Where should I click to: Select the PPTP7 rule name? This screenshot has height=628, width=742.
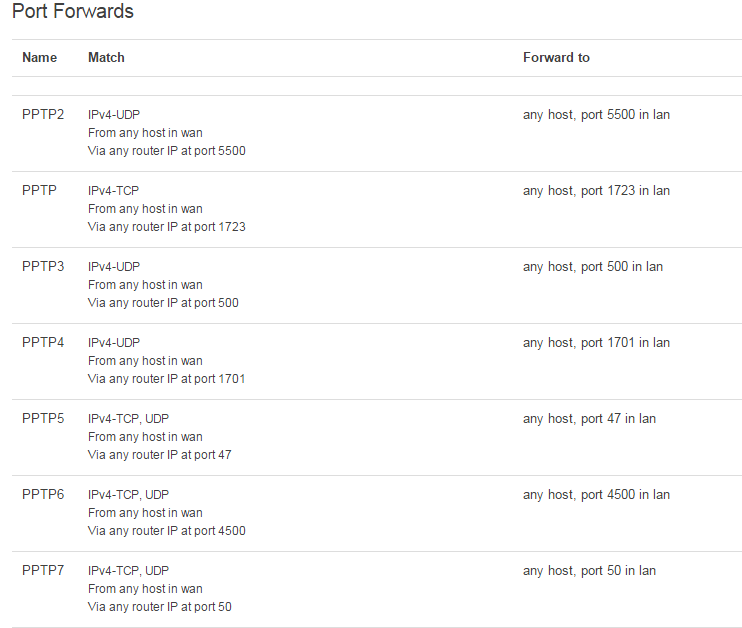pyautogui.click(x=43, y=571)
